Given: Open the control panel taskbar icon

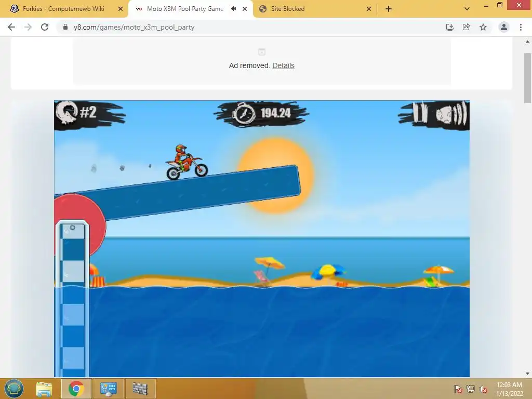Looking at the screenshot, I should [108, 389].
